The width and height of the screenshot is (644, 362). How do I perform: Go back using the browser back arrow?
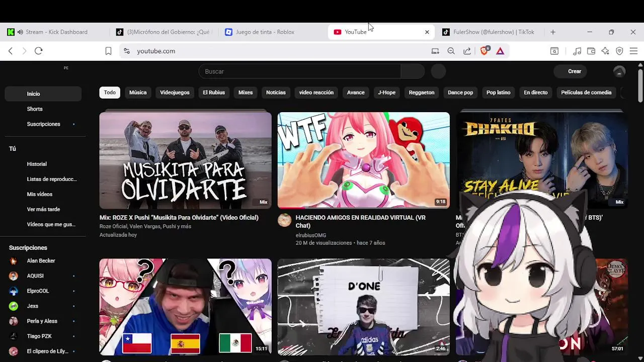point(11,51)
